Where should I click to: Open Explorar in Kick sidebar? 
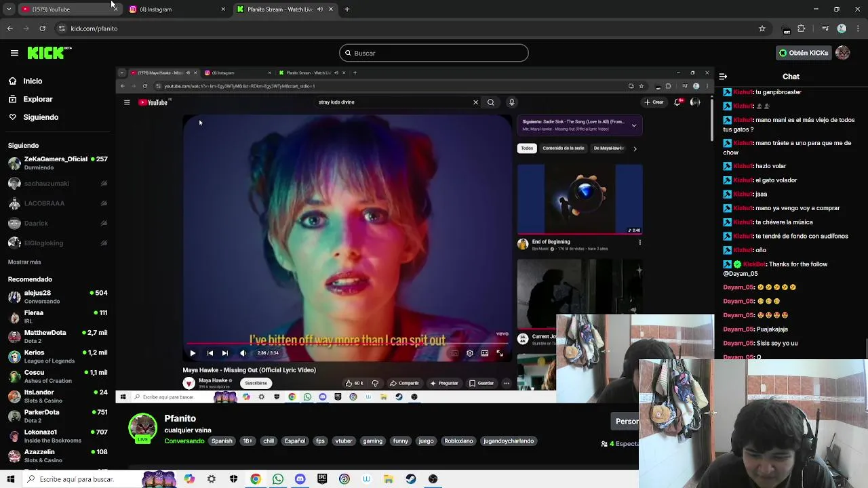37,99
